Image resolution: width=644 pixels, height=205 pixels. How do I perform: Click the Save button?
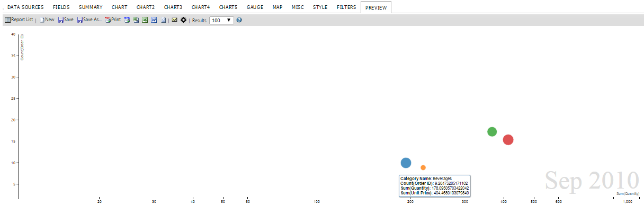[x=66, y=20]
